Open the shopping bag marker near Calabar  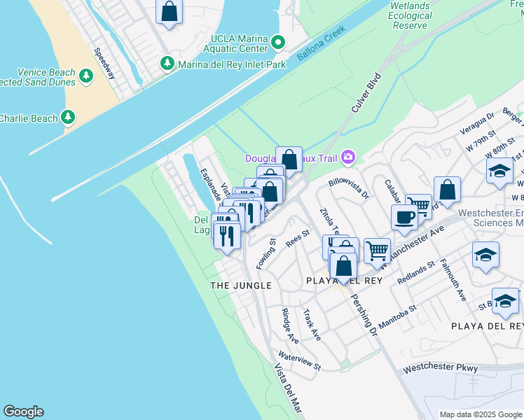[x=447, y=190]
